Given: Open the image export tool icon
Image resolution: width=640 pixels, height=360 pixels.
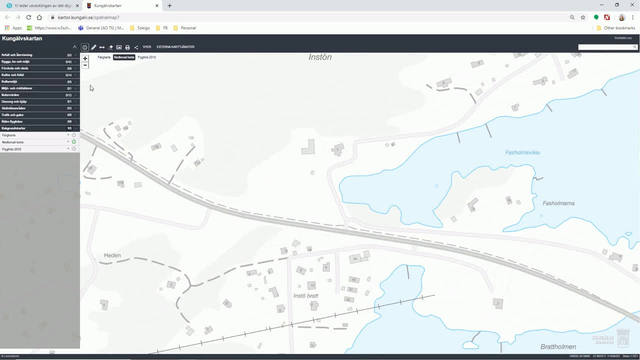Looking at the screenshot, I should 119,47.
